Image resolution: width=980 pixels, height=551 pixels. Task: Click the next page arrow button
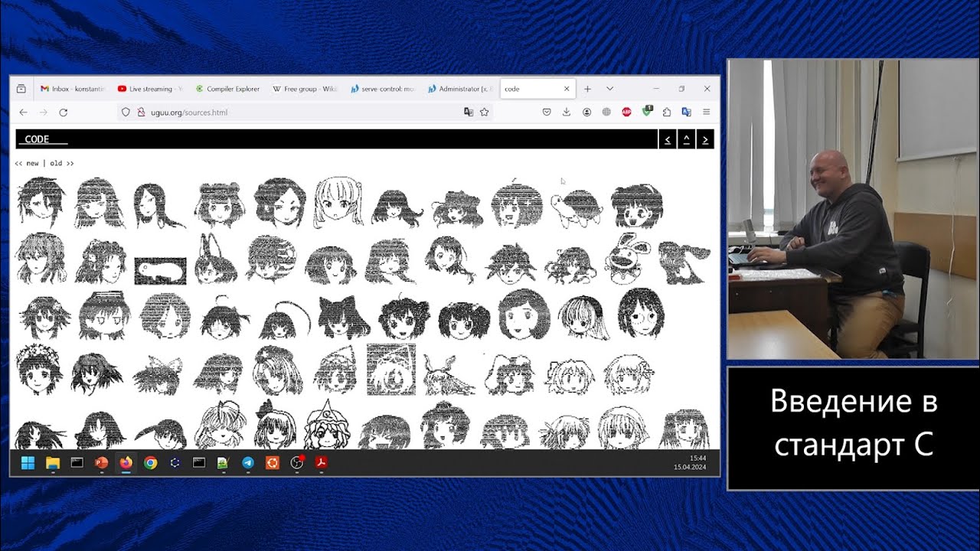(706, 139)
